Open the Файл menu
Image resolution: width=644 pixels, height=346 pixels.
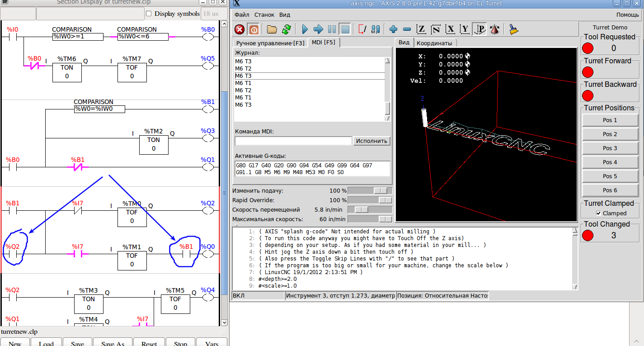pos(242,15)
